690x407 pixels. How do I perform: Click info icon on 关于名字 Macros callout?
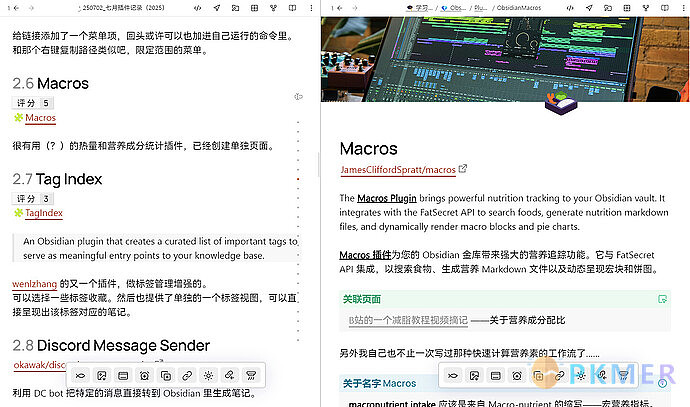[662, 383]
